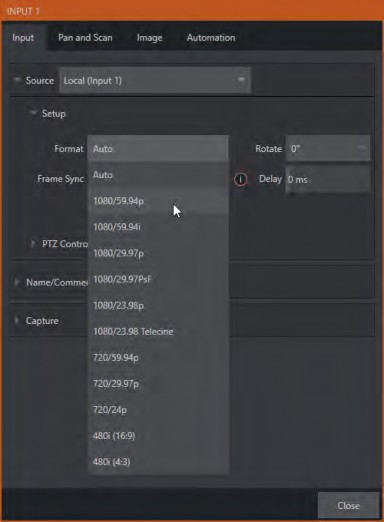Switch to the Pan and Scan tab
This screenshot has height=522, width=384.
pyautogui.click(x=85, y=38)
